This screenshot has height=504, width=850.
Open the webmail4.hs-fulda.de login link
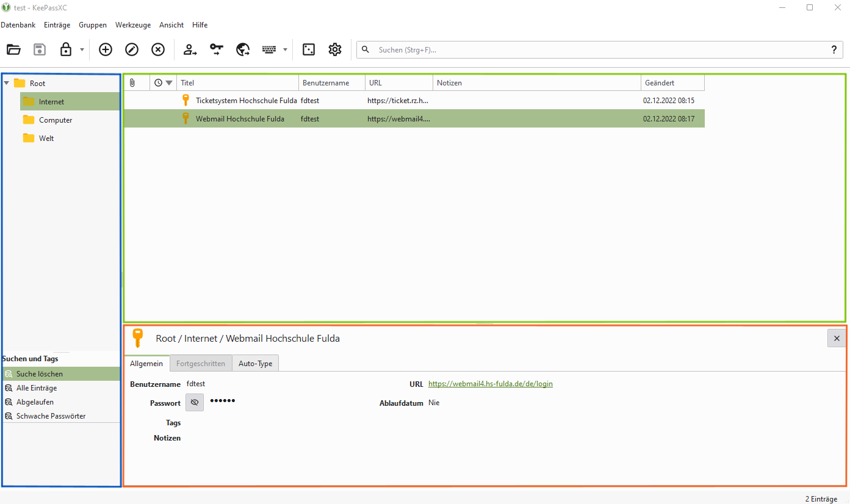click(x=490, y=384)
